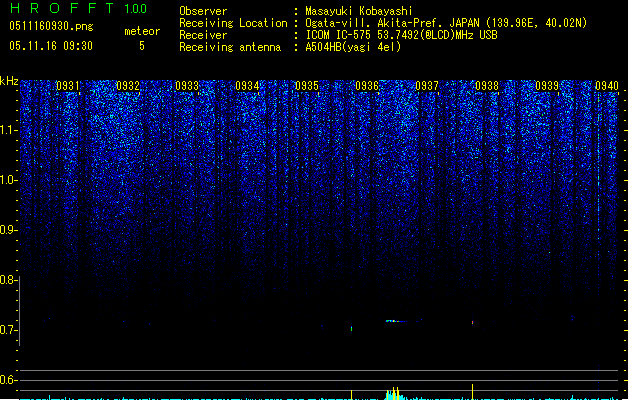Click the Observer label
The image size is (629, 400).
pyautogui.click(x=203, y=11)
